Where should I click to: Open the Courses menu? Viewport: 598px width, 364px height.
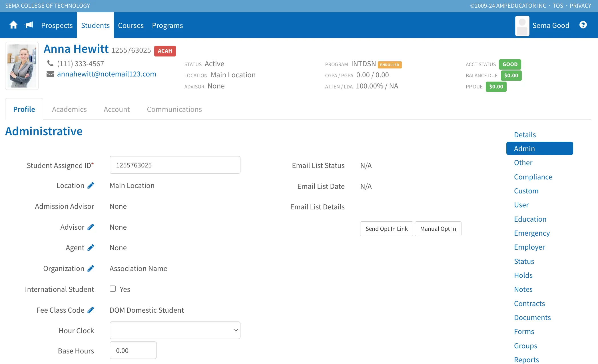pyautogui.click(x=131, y=25)
